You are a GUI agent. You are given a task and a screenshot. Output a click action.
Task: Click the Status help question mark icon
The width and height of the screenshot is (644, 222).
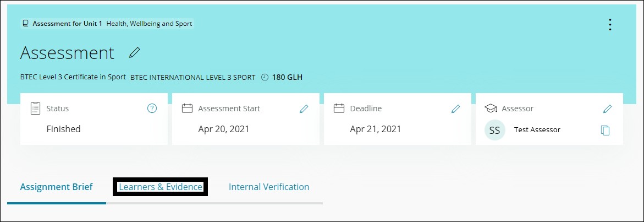pos(152,109)
